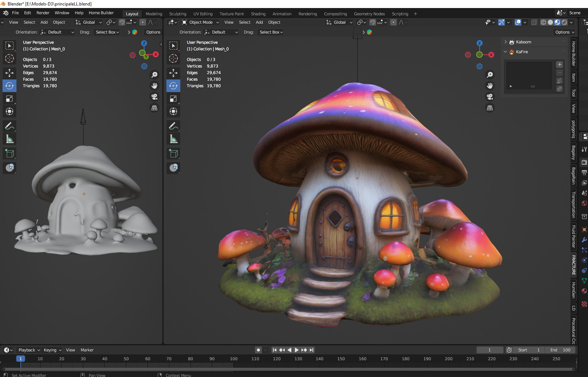Toggle viewport gizmos in the right viewport

501,22
